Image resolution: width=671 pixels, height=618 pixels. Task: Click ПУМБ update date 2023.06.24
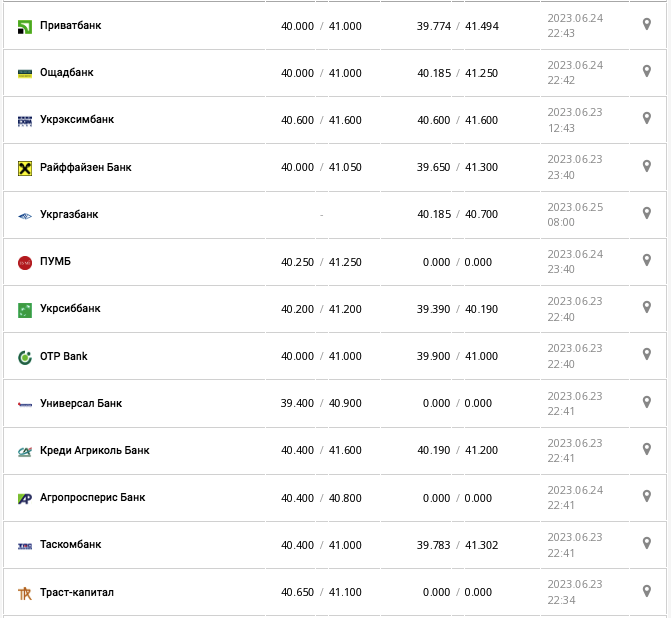pyautogui.click(x=575, y=254)
